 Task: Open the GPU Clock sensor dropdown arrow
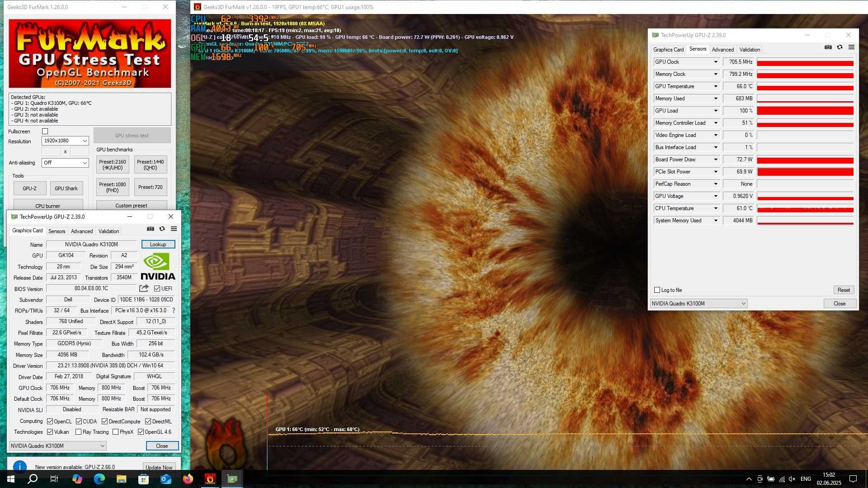click(716, 62)
